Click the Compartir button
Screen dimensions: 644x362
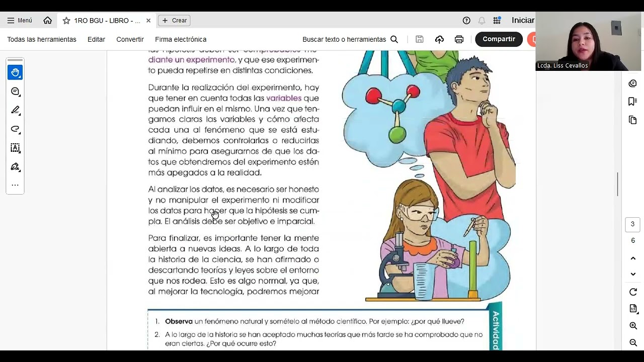point(499,39)
